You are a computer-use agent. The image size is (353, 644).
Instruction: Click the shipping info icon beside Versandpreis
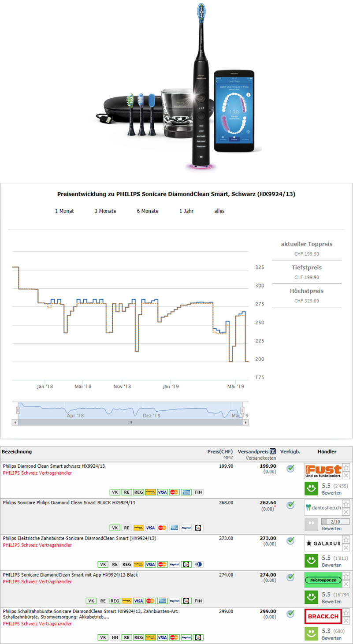[x=273, y=452]
